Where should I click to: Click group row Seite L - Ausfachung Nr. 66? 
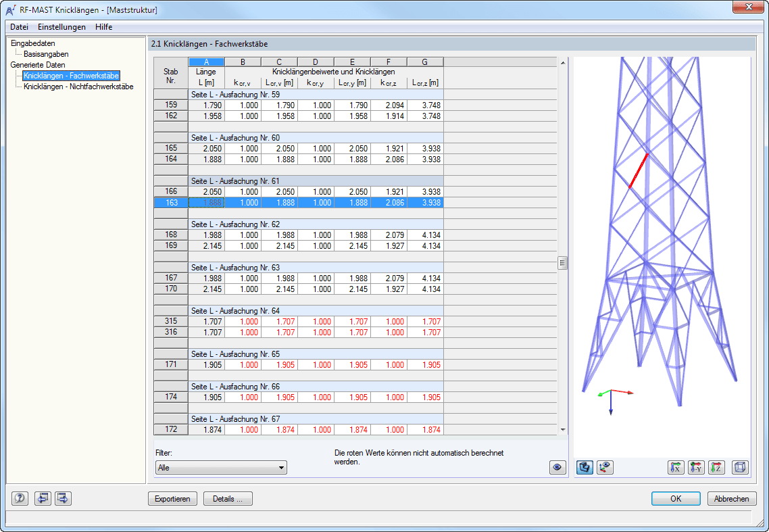pos(316,386)
